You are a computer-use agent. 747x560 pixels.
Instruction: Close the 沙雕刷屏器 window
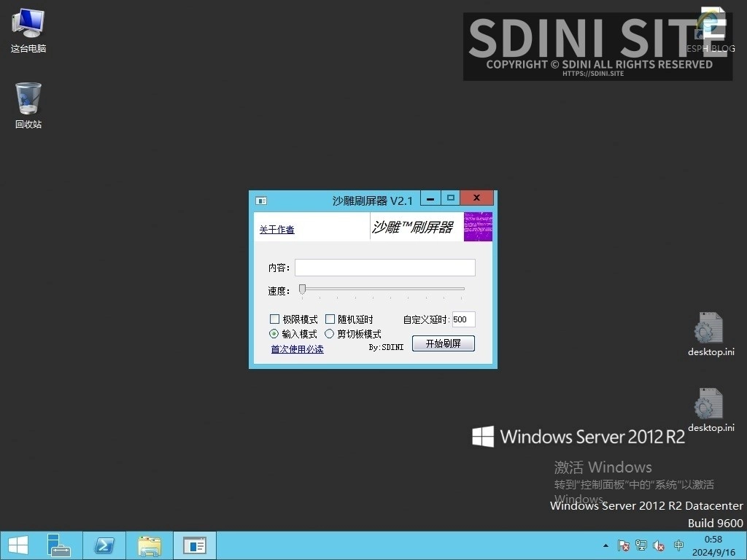[x=476, y=198]
